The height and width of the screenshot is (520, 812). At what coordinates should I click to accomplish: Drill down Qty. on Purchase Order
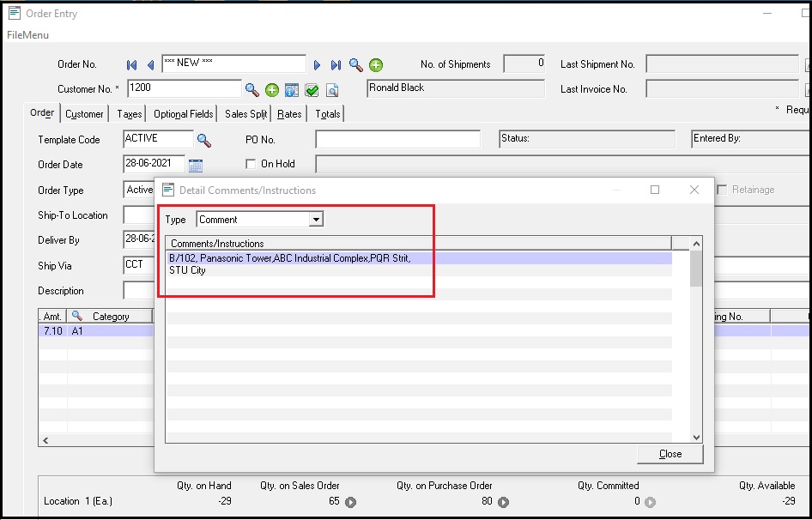click(x=503, y=502)
